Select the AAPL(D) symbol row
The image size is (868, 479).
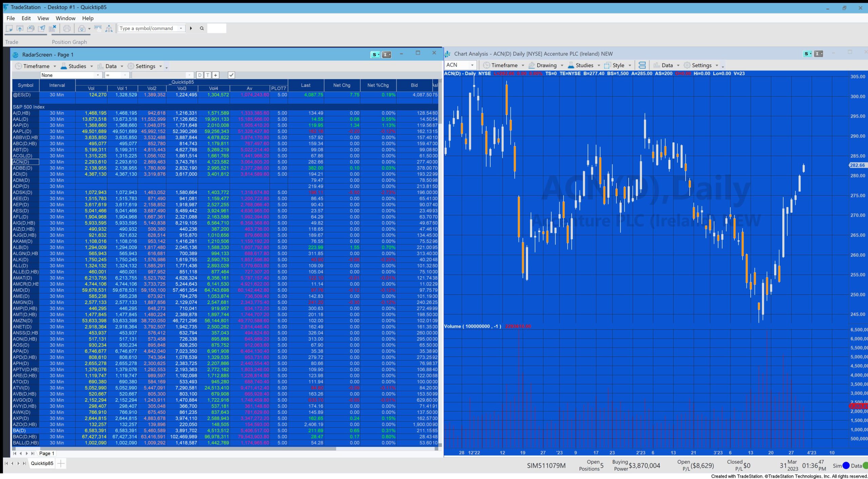click(225, 131)
